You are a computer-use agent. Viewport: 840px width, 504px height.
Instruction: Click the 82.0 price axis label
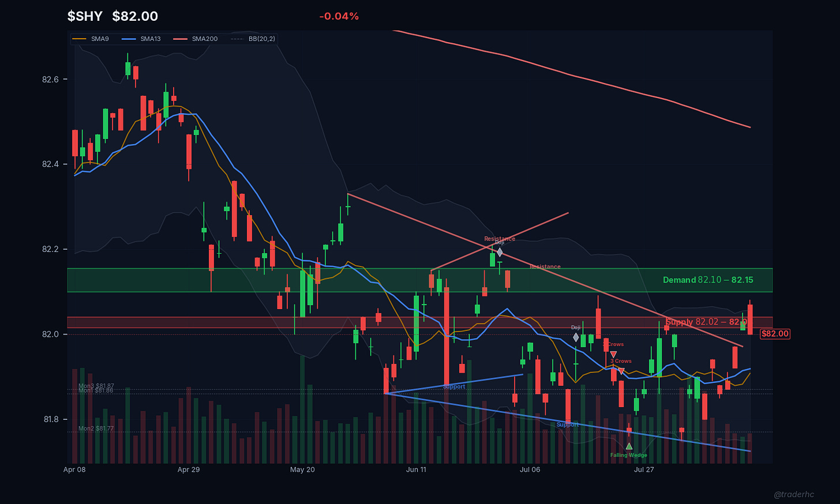[50, 334]
